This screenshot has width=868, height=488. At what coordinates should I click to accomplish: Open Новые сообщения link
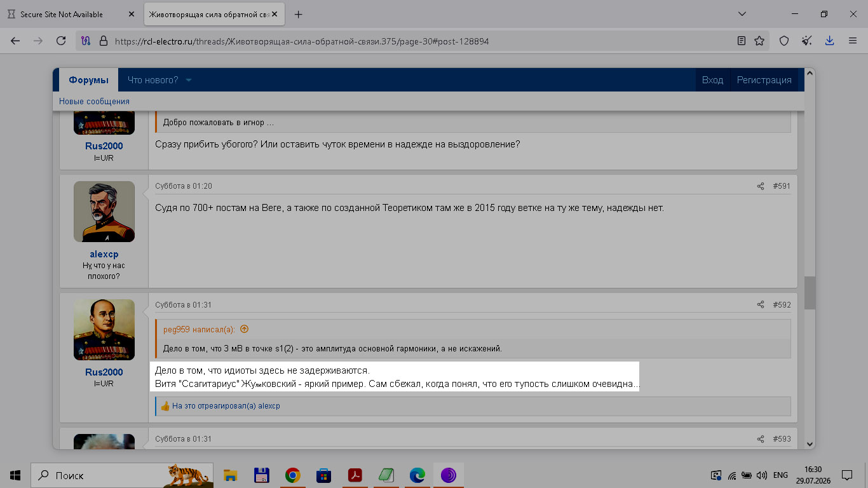coord(94,102)
